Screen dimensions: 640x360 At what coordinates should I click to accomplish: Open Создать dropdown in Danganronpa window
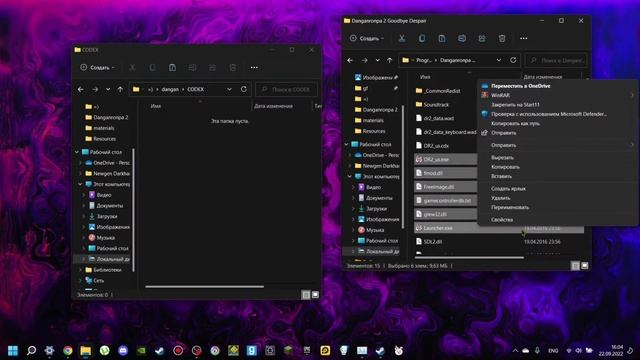tap(367, 38)
